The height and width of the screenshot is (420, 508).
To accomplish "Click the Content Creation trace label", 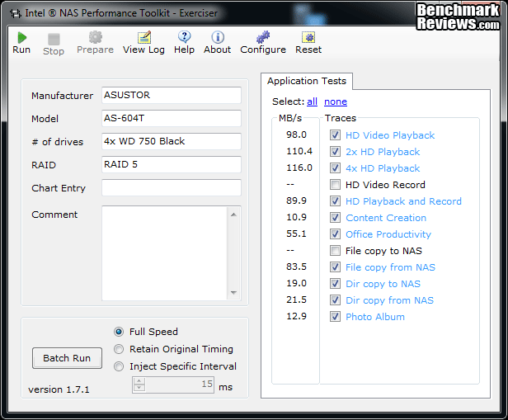I will [x=386, y=218].
